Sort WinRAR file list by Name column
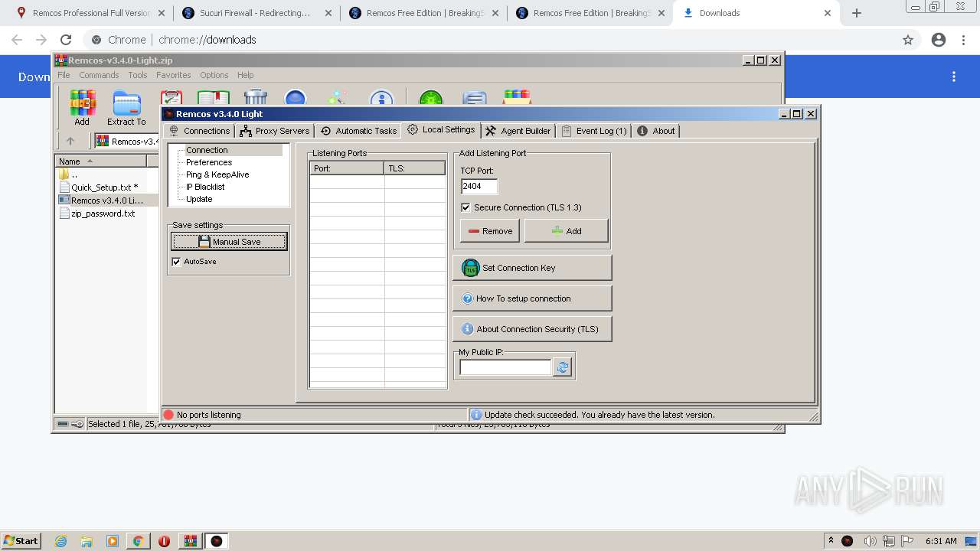Viewport: 980px width, 551px height. (x=101, y=161)
